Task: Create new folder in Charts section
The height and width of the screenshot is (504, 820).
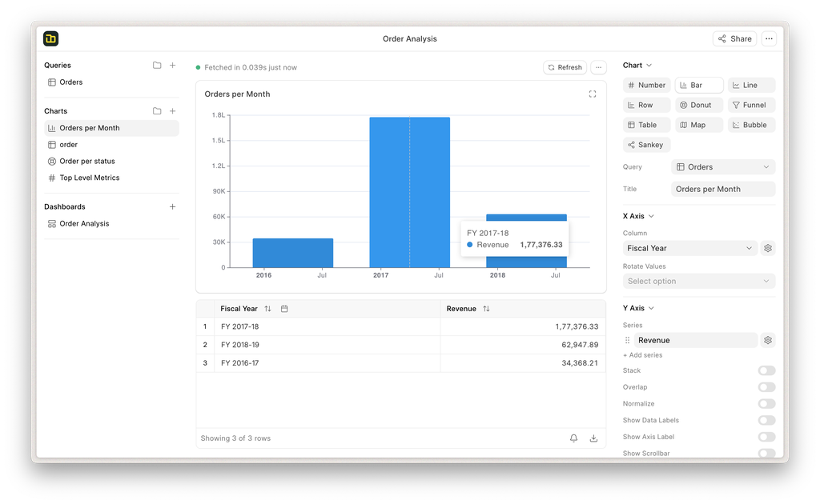Action: (x=157, y=111)
